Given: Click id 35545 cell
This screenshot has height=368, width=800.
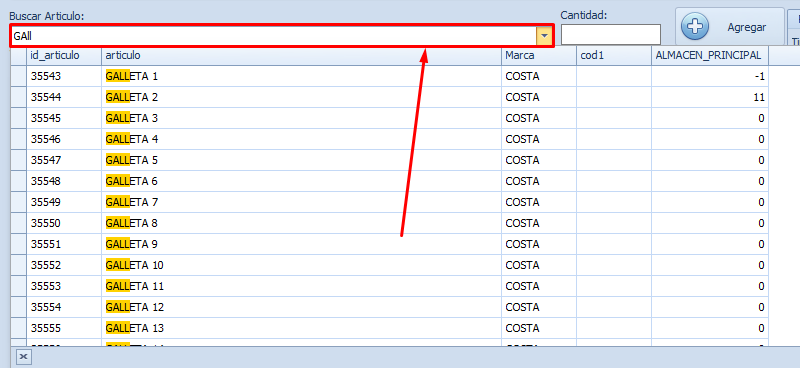Looking at the screenshot, I should click(64, 118).
